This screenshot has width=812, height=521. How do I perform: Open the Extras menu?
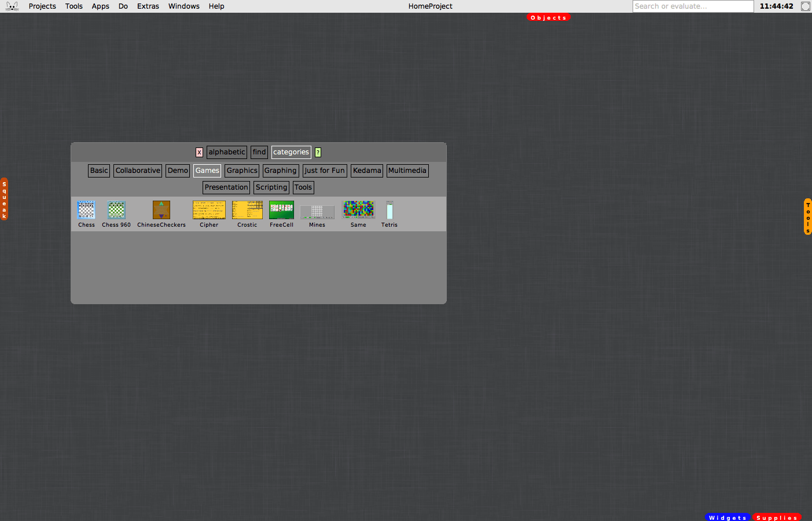pos(148,6)
